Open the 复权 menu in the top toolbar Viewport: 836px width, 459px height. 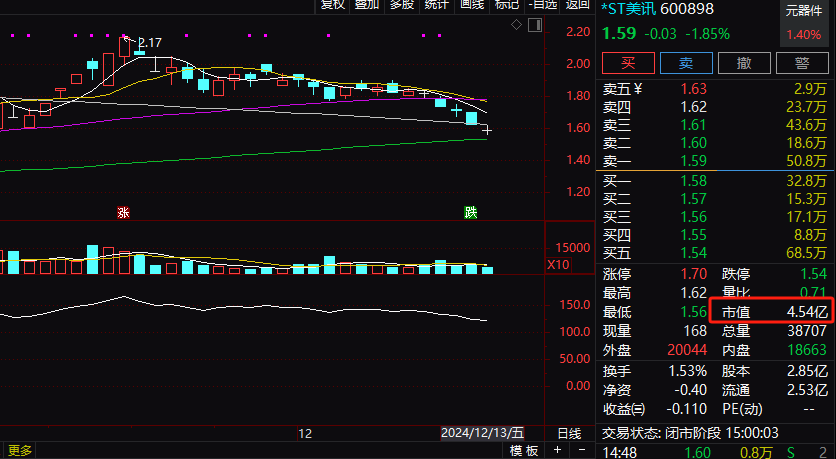332,5
